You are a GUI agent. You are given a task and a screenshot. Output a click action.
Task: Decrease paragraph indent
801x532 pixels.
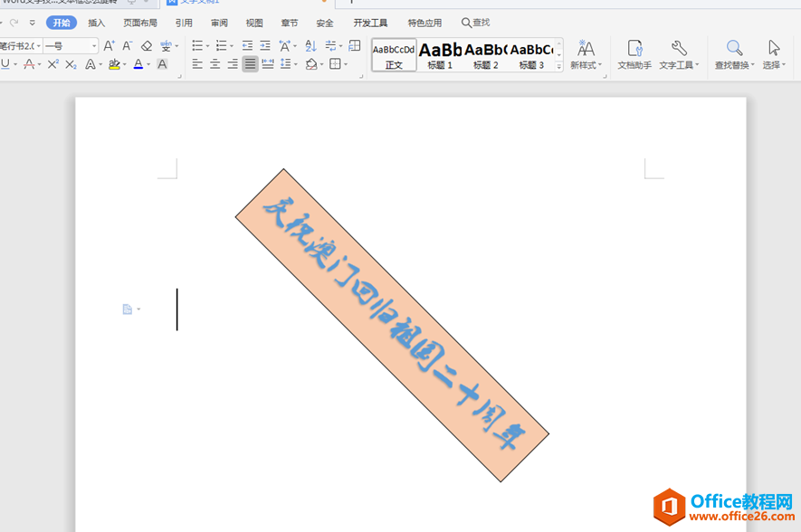click(247, 46)
